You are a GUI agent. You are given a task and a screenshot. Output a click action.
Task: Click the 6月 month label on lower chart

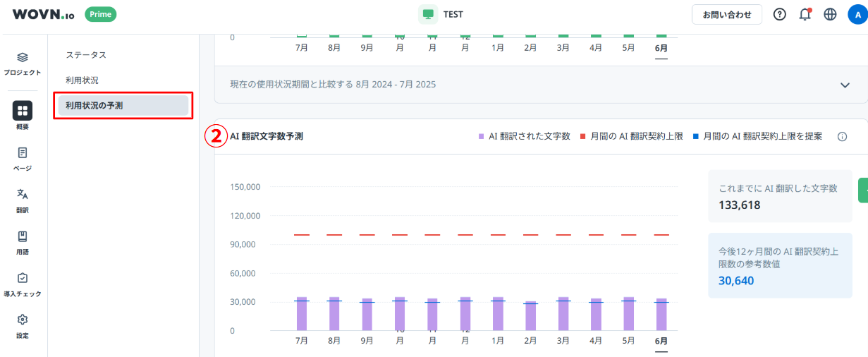coord(661,341)
